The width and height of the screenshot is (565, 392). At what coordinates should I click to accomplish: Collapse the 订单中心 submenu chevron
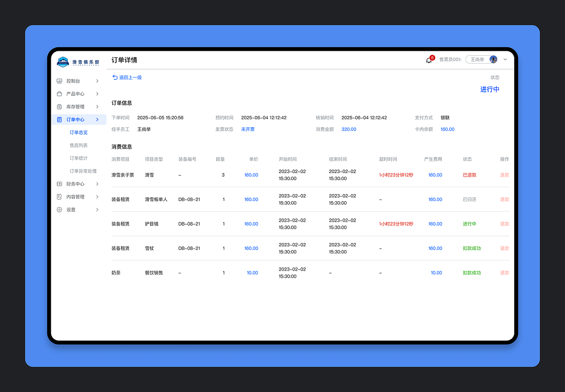pos(98,119)
